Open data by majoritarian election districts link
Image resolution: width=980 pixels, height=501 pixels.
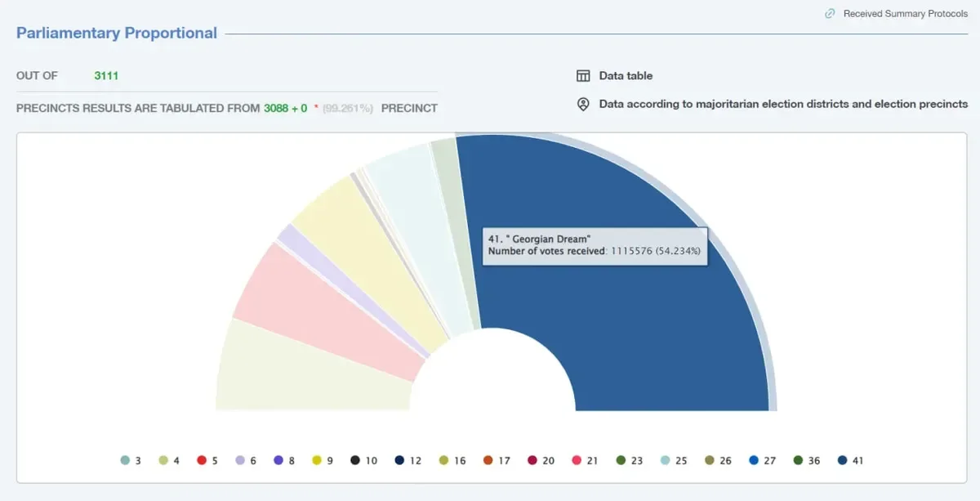783,105
